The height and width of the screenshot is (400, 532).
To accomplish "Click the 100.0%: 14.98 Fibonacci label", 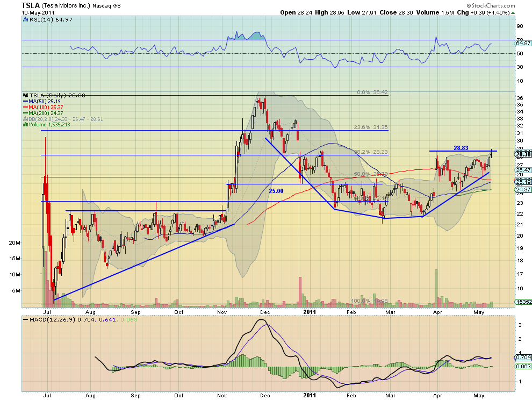I will pos(370,301).
